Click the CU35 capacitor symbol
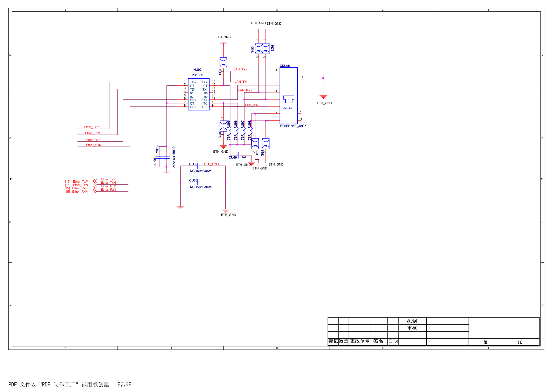Screen dimensions: 555x392 point(198,166)
